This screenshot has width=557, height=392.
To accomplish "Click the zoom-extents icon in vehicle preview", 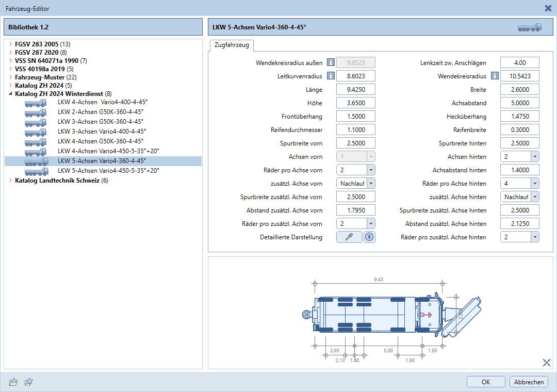I will pos(547,363).
